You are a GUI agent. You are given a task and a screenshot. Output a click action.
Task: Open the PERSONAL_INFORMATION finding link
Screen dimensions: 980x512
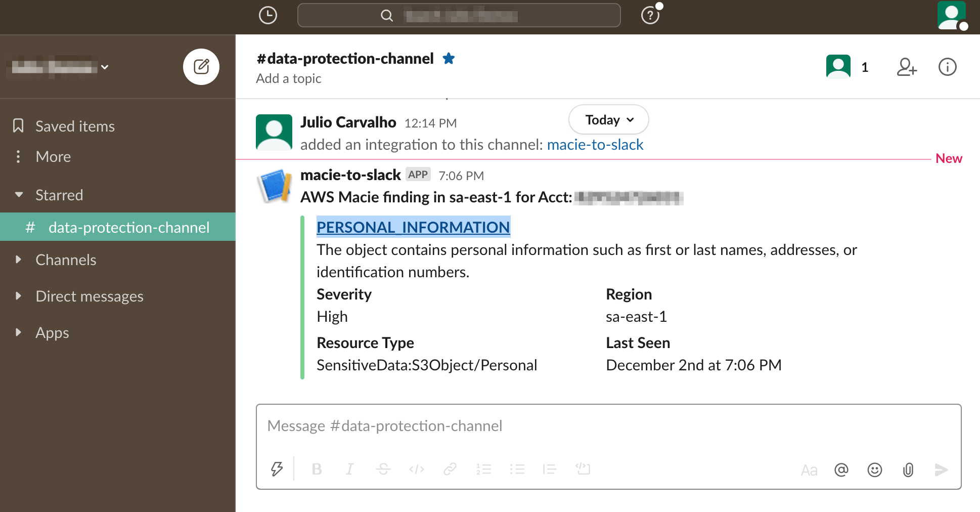(x=413, y=227)
